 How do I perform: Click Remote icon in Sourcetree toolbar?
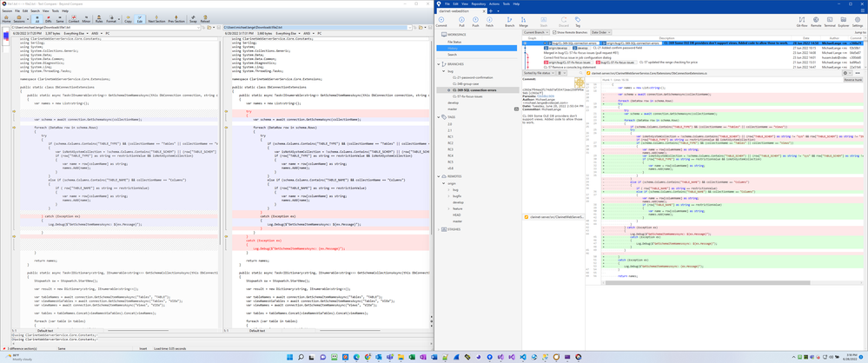(x=816, y=22)
